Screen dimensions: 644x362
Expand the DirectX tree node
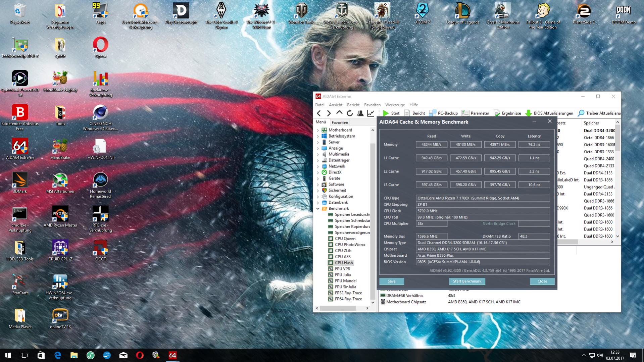click(318, 172)
